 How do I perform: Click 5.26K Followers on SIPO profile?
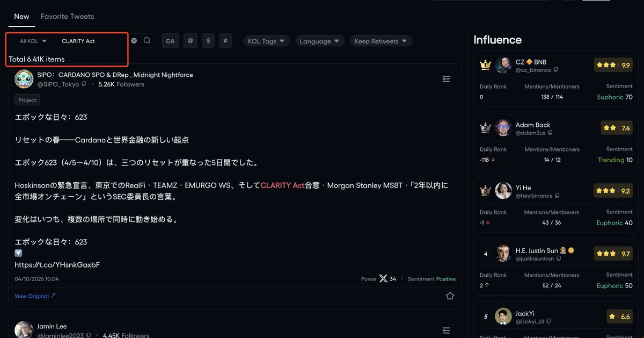121,84
